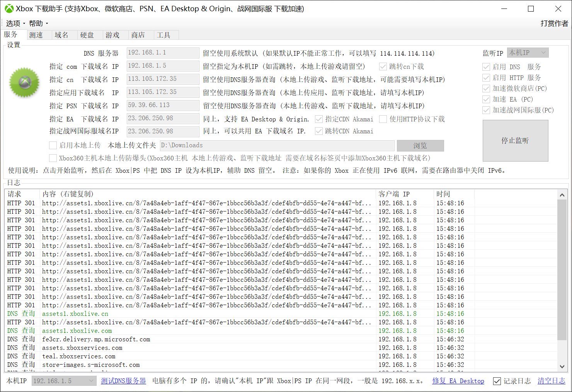Image resolution: width=572 pixels, height=392 pixels.
Task: Select the assets.xboxservices.com log row
Action: [x=281, y=348]
